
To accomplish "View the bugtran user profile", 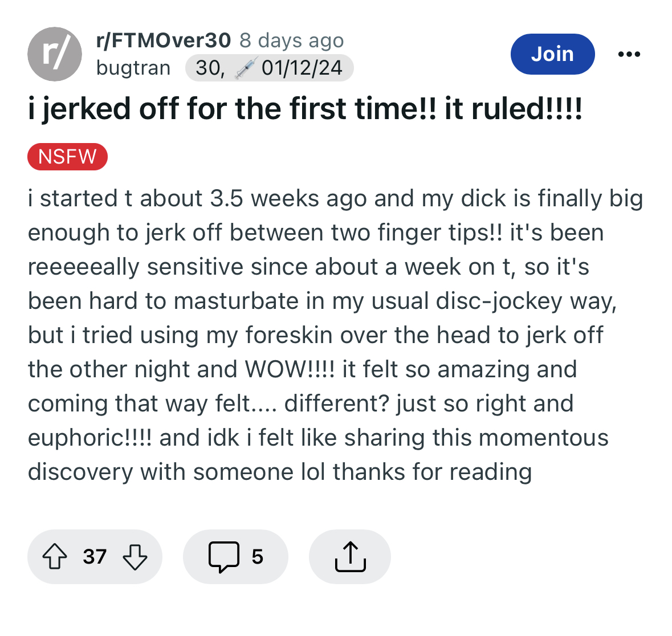I will pos(133,68).
